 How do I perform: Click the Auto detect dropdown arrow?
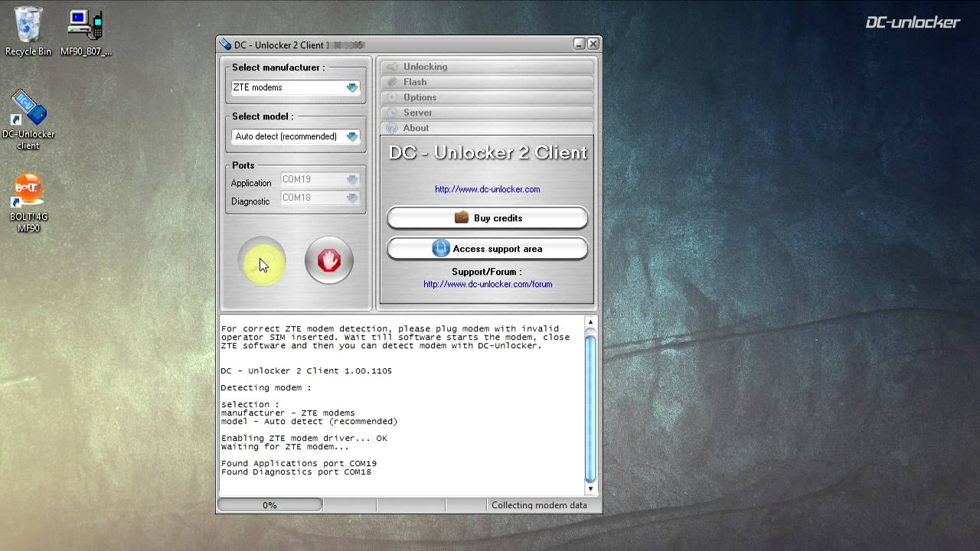[x=352, y=136]
